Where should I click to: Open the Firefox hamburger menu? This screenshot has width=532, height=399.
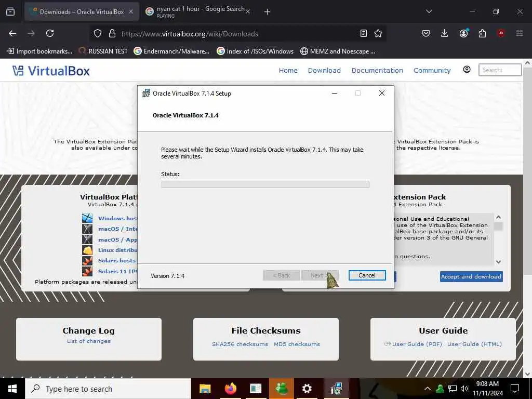pos(519,33)
